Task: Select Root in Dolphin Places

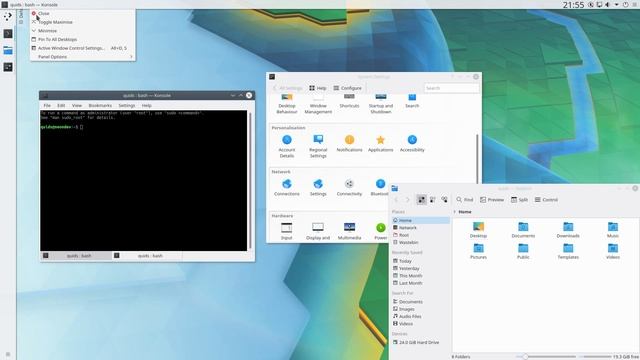Action: tap(420, 235)
